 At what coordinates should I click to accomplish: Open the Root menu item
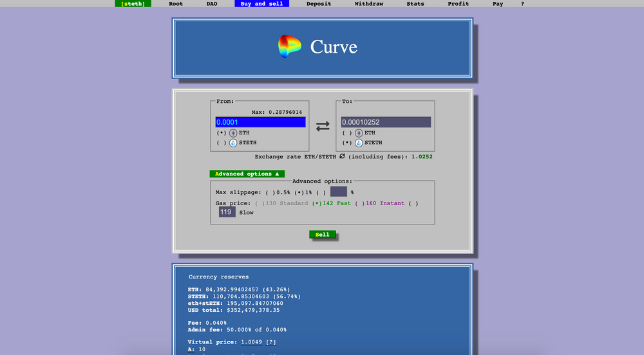click(x=176, y=4)
